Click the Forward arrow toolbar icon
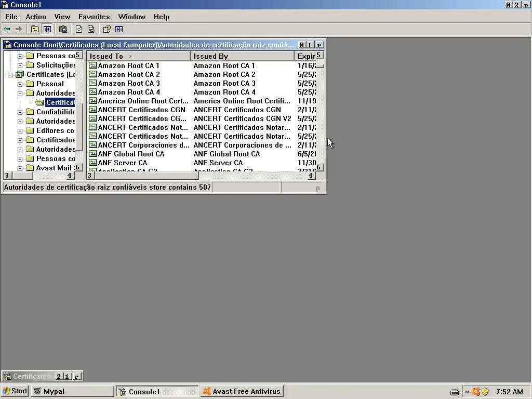 [x=19, y=29]
